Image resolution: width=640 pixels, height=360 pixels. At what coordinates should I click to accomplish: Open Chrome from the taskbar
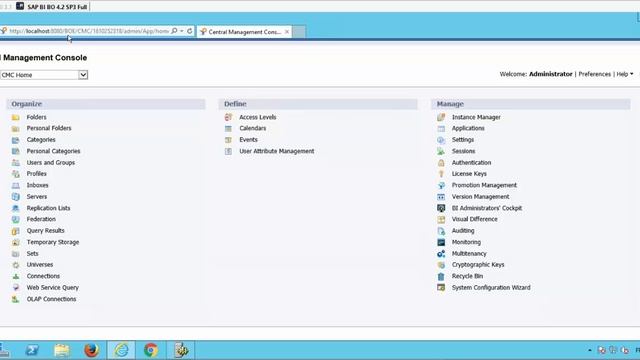point(151,350)
